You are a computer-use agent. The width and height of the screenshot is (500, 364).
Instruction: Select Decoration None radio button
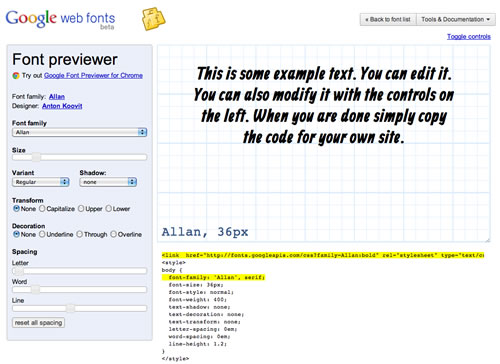(16, 234)
